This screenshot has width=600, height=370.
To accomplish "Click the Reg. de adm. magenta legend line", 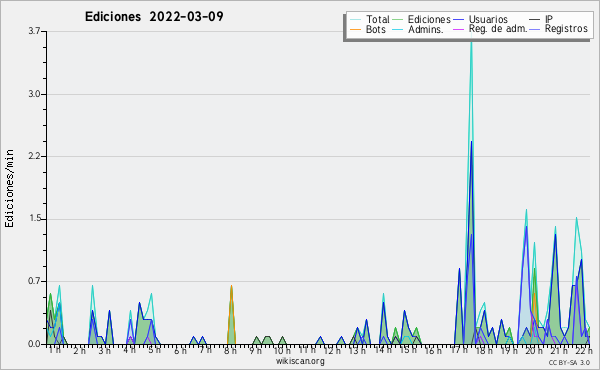I will 458,29.
